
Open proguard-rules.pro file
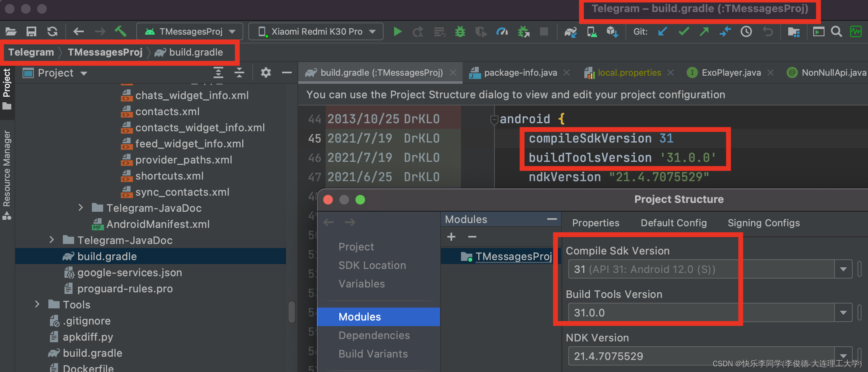[x=125, y=289]
